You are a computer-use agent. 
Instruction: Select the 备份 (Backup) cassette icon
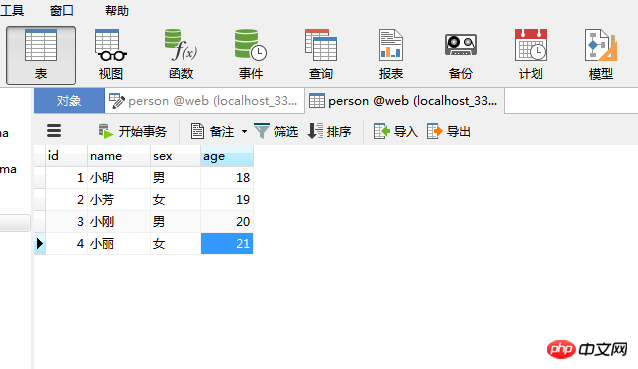461,55
